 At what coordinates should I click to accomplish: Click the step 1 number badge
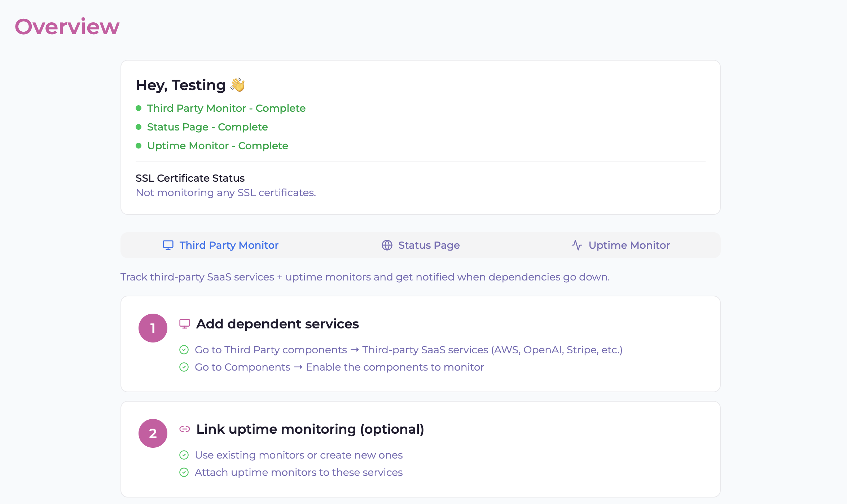[153, 328]
